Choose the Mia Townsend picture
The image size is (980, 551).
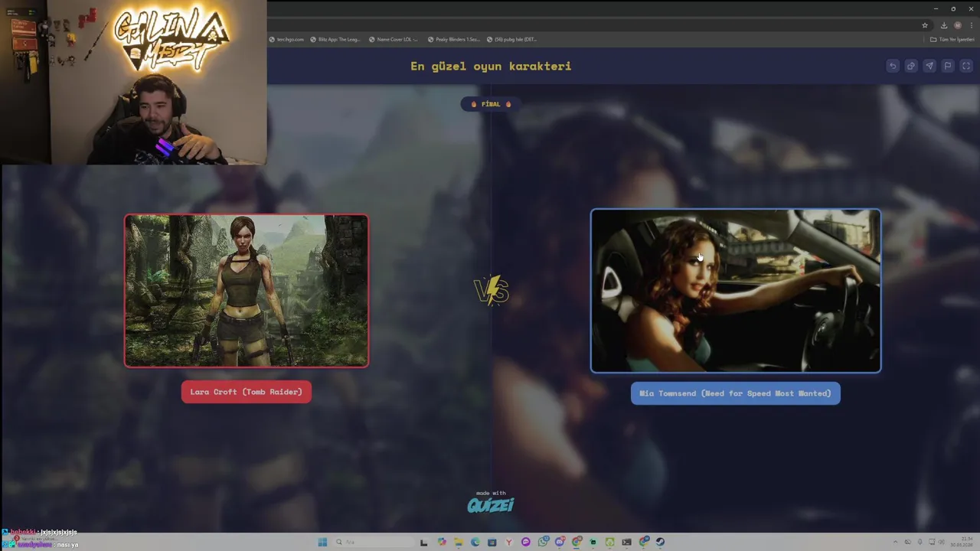[736, 291]
